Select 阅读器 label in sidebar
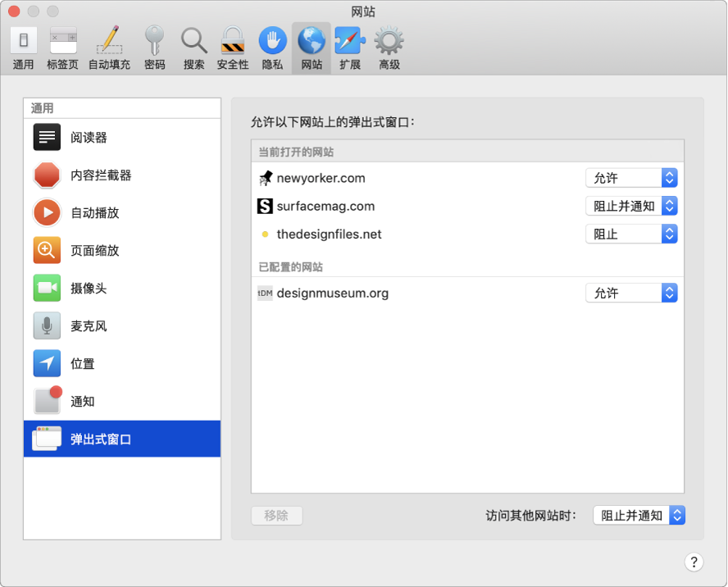The width and height of the screenshot is (728, 587). (89, 138)
